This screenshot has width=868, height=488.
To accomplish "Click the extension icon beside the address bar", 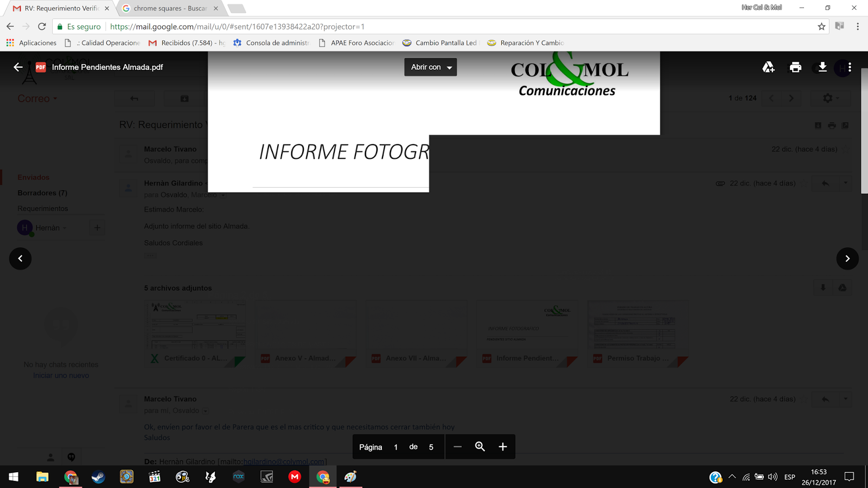I will (840, 26).
